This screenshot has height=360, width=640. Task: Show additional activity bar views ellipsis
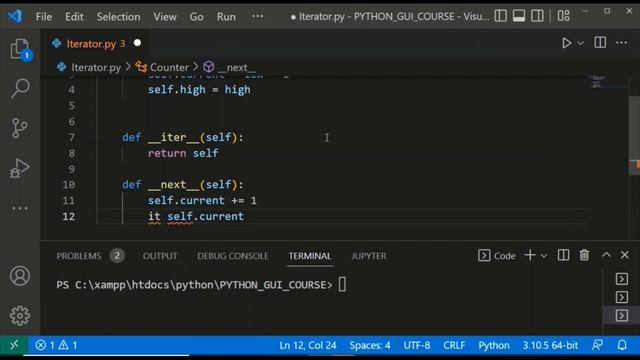(20, 208)
